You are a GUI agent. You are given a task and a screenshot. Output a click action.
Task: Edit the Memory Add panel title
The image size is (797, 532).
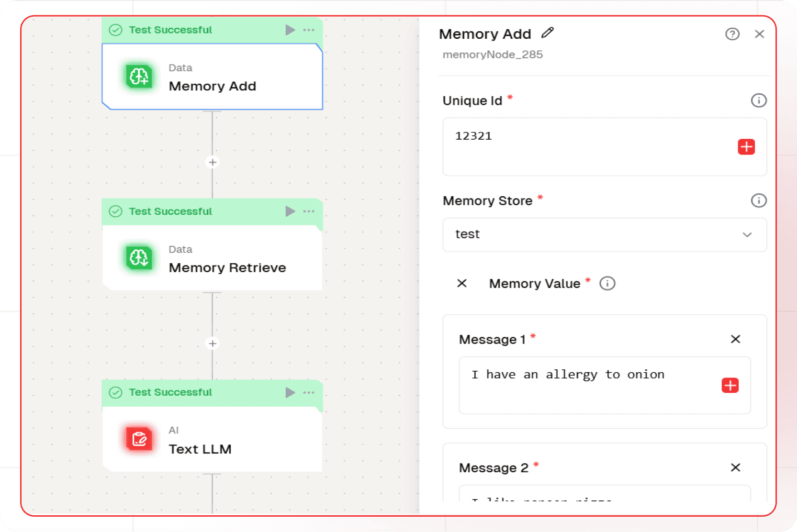548,33
